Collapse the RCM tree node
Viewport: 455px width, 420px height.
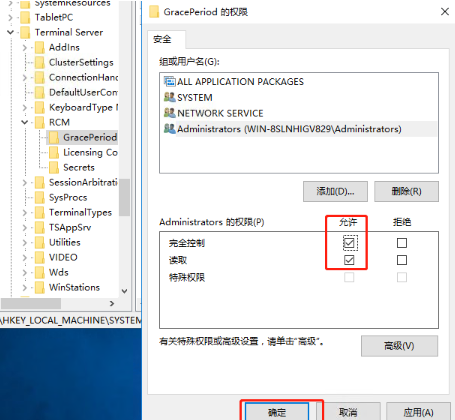point(25,122)
